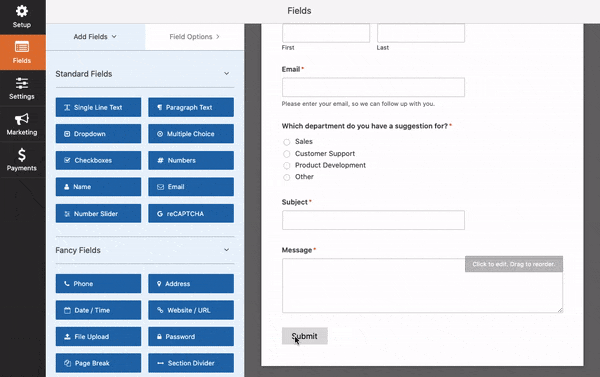Add a Multiple Choice field
The width and height of the screenshot is (600, 377).
coord(191,134)
